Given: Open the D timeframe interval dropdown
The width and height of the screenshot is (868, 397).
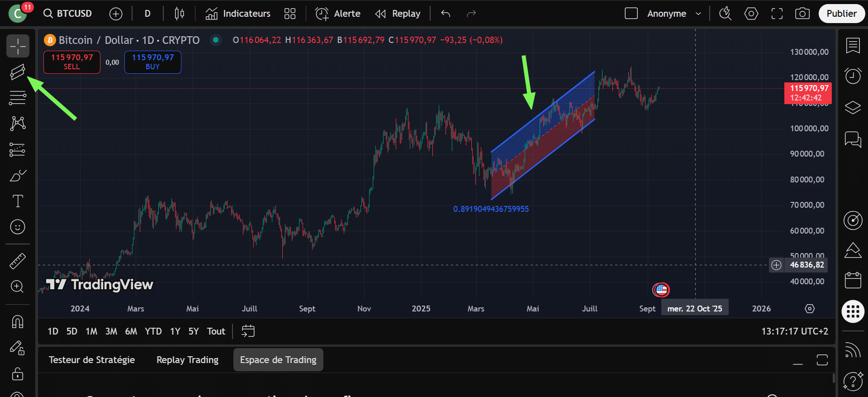Looking at the screenshot, I should 147,14.
